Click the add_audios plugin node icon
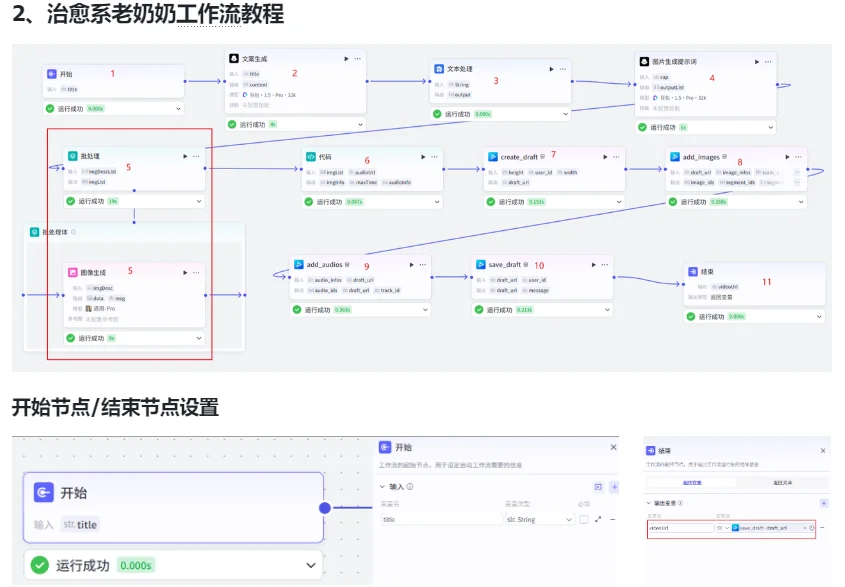This screenshot has width=845, height=587. (299, 265)
